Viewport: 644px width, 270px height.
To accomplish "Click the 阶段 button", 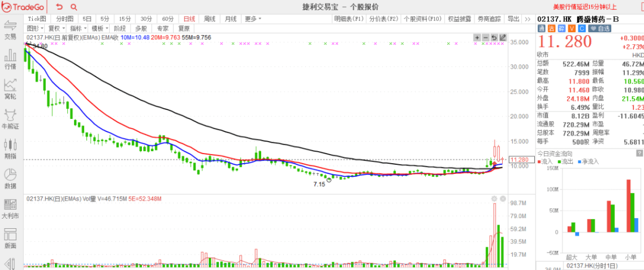I will coord(120,29).
